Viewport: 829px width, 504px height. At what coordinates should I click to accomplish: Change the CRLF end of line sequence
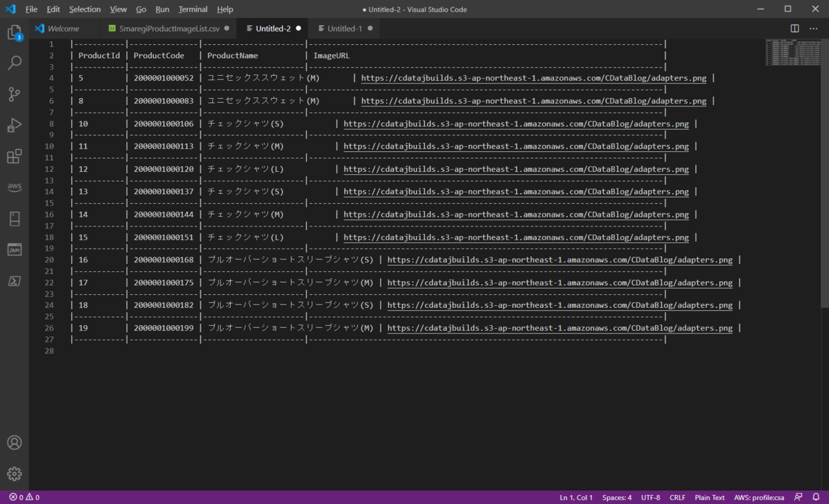point(677,497)
